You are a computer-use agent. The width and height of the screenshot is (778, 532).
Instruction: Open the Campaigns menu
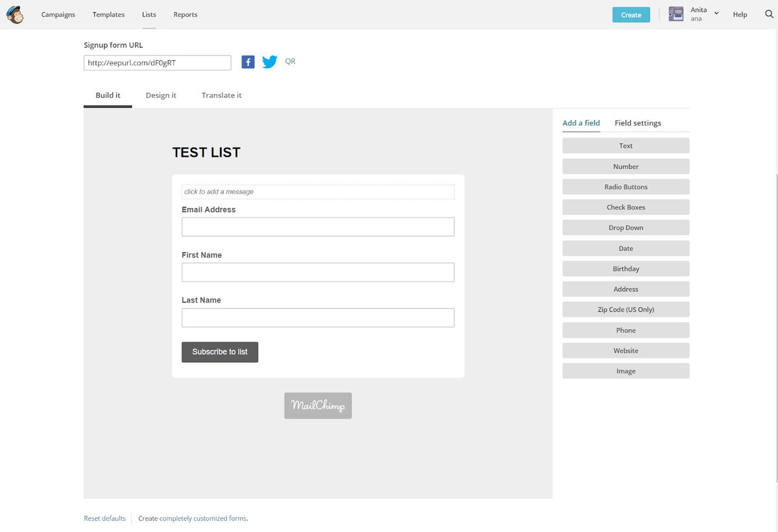click(x=58, y=14)
